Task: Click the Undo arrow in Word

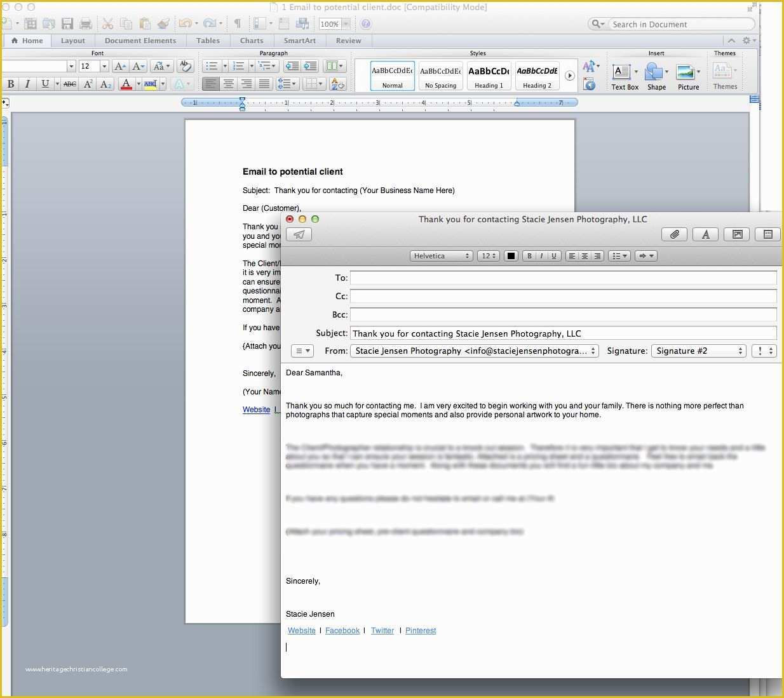Action: (185, 23)
